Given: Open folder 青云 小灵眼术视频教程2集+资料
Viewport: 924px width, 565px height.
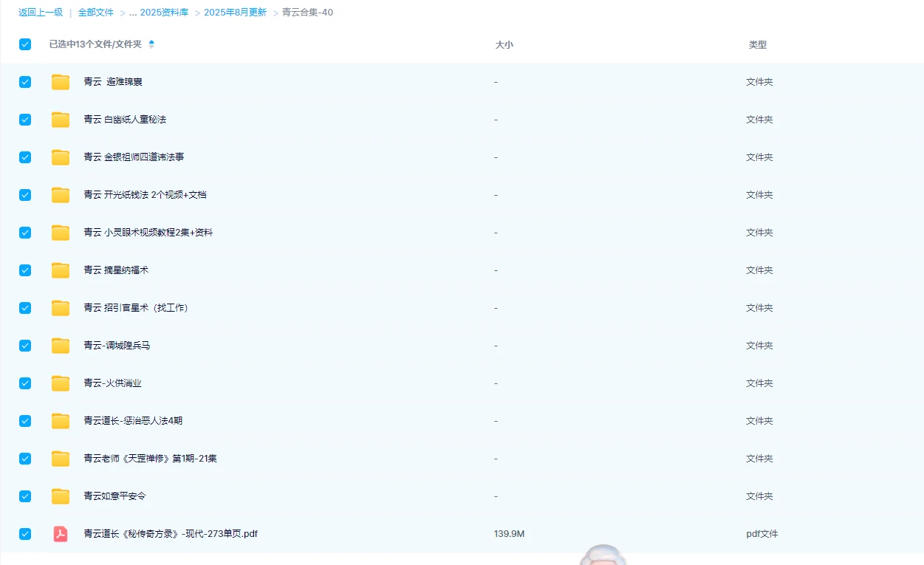Looking at the screenshot, I should [148, 233].
